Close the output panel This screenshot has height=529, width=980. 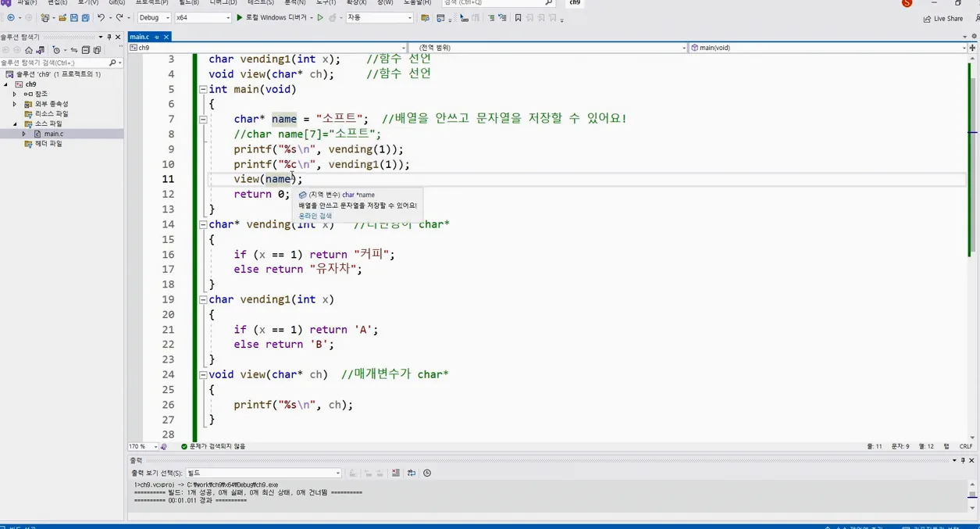[973, 460]
